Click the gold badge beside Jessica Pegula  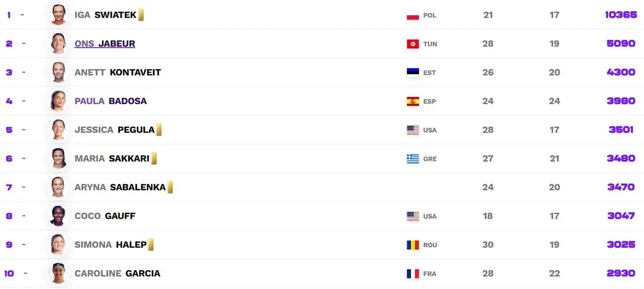[x=159, y=129]
